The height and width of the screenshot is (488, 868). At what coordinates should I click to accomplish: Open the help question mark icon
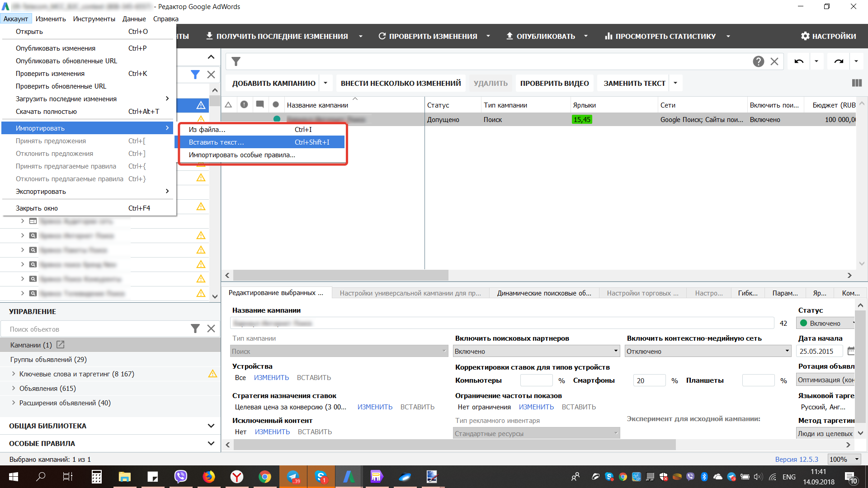coord(758,61)
